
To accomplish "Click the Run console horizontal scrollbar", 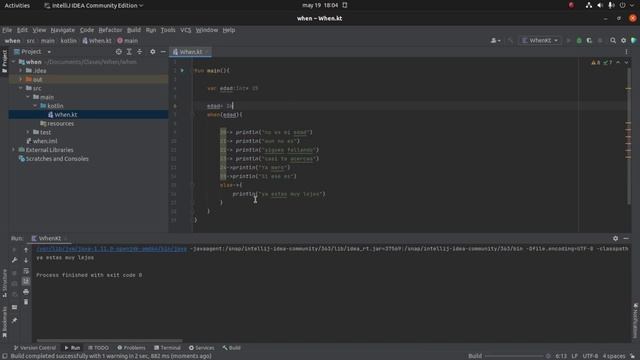I will [109, 340].
